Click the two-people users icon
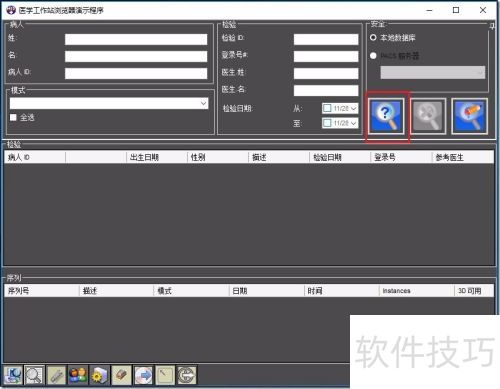 [x=78, y=375]
